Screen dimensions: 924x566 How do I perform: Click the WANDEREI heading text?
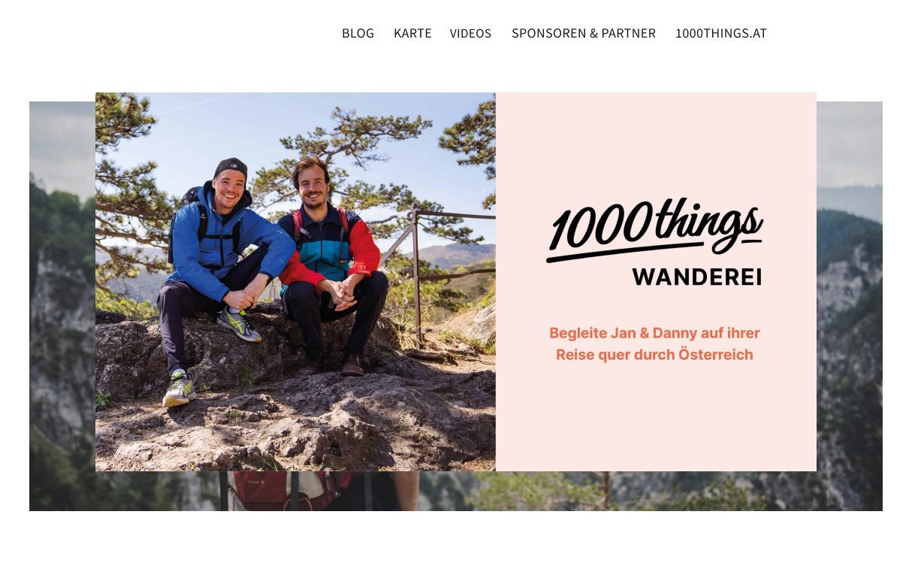pos(697,277)
